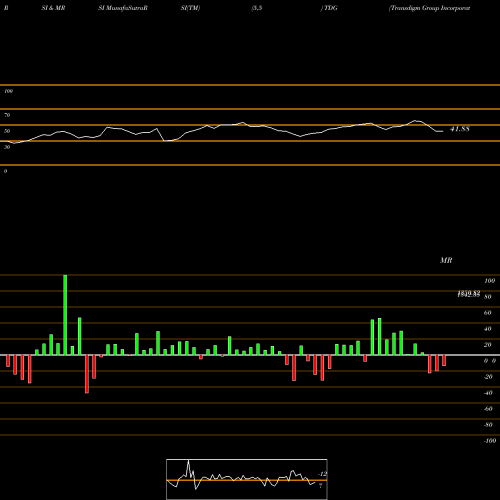Click the -60 label on MR axis
Screen dimensions: 500x500
[488, 409]
